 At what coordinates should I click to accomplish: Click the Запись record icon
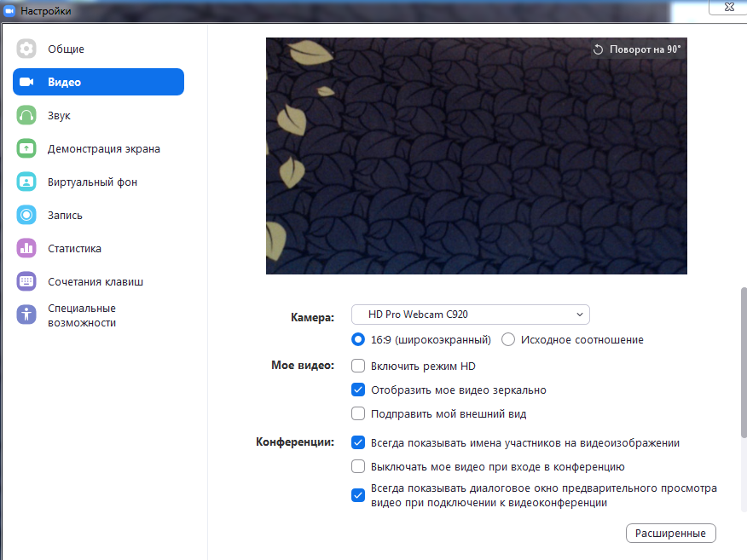(26, 215)
